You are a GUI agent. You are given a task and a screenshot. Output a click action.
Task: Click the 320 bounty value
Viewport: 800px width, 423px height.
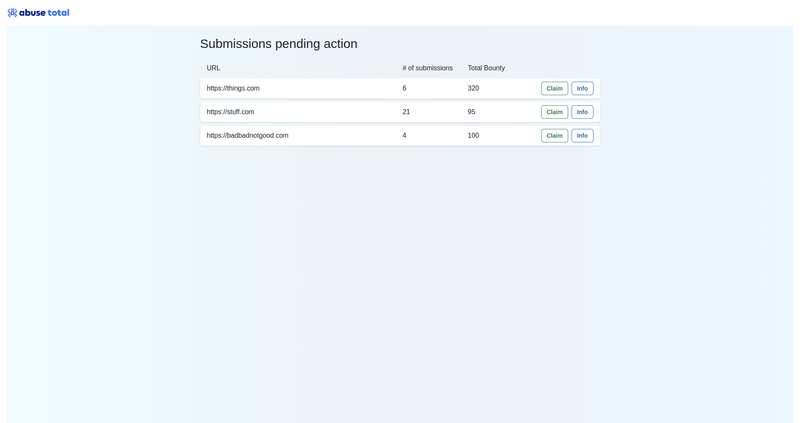click(x=473, y=88)
